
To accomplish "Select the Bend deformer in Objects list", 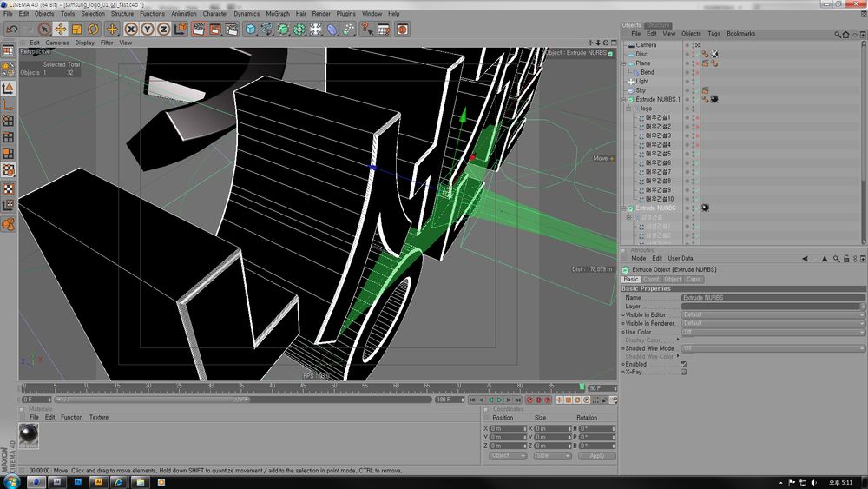I will tap(648, 72).
